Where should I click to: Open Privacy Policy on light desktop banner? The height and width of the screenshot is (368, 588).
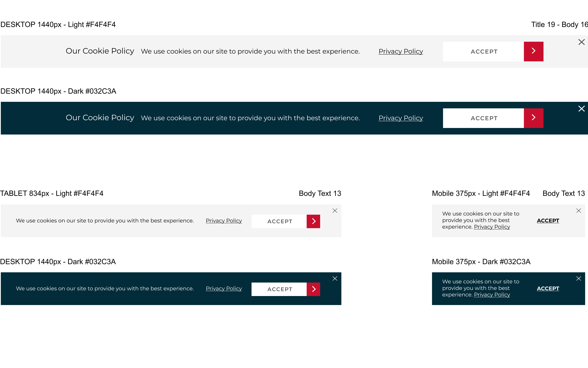pyautogui.click(x=401, y=51)
